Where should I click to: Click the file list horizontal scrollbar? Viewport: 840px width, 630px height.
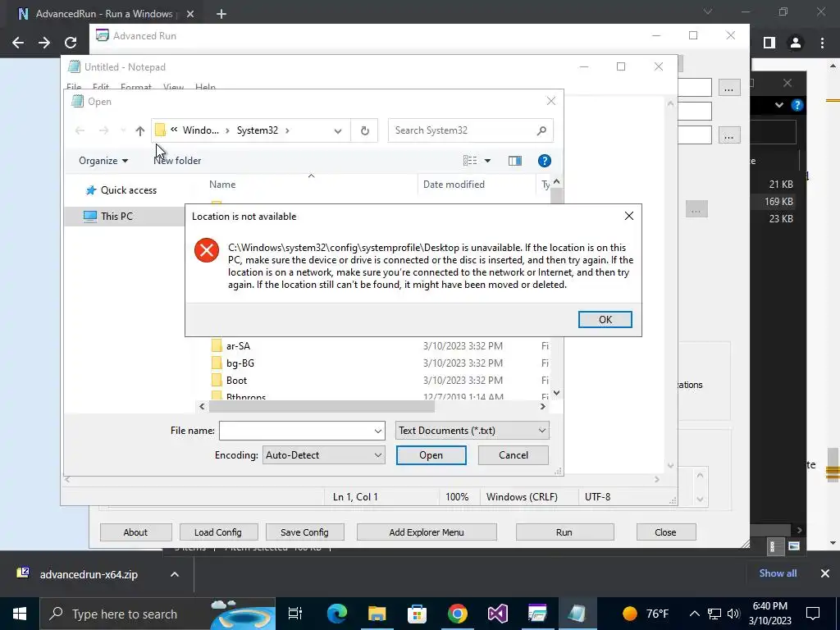pos(322,407)
